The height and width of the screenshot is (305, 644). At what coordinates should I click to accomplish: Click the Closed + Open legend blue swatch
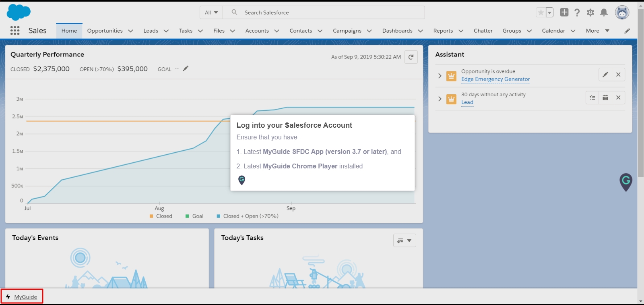[219, 216]
